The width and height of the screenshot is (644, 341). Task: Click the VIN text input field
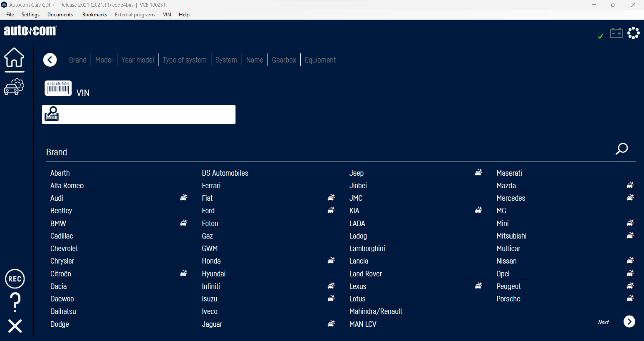click(x=139, y=114)
